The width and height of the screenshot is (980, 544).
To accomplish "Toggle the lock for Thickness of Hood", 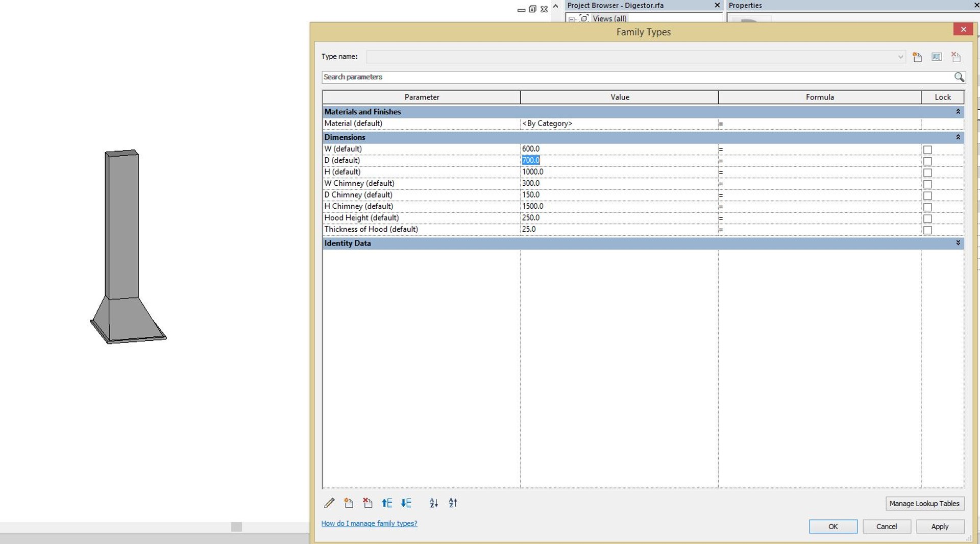I will (927, 230).
